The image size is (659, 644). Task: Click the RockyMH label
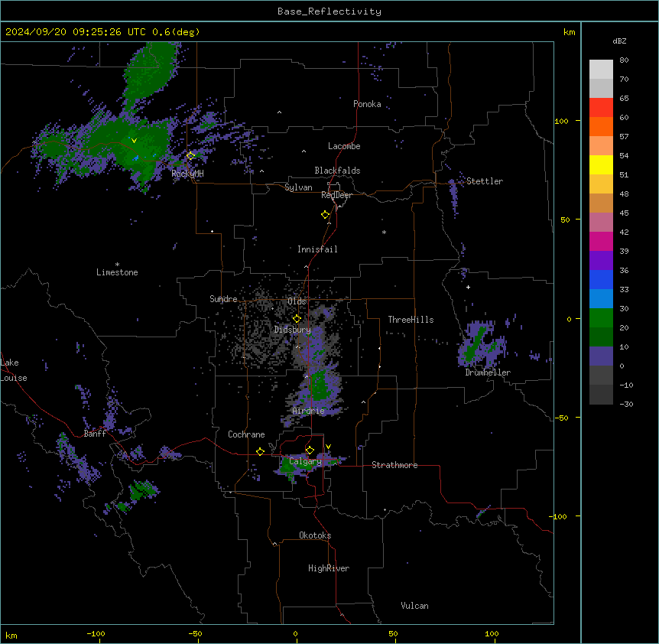point(187,173)
